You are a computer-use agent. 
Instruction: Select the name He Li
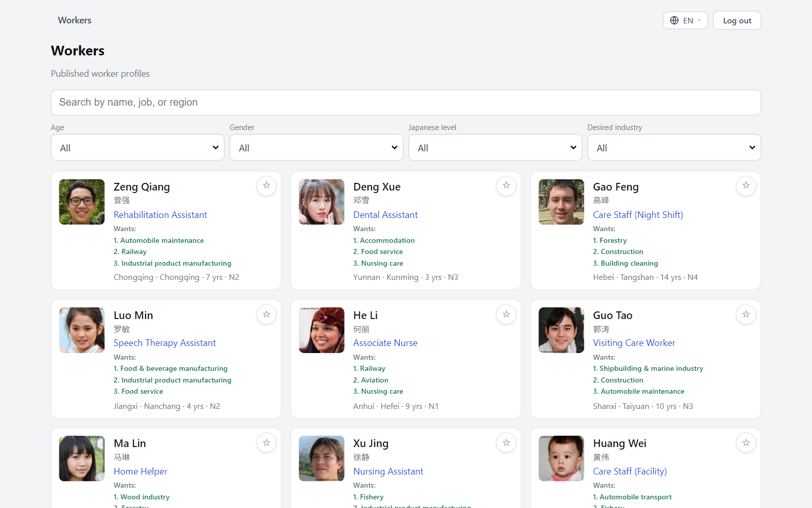[365, 315]
